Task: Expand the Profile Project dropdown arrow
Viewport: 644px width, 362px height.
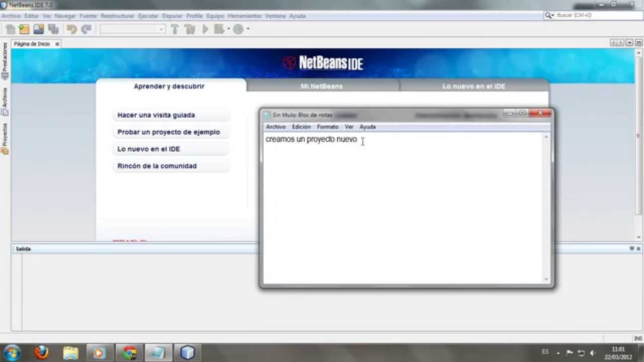Action: (248, 29)
